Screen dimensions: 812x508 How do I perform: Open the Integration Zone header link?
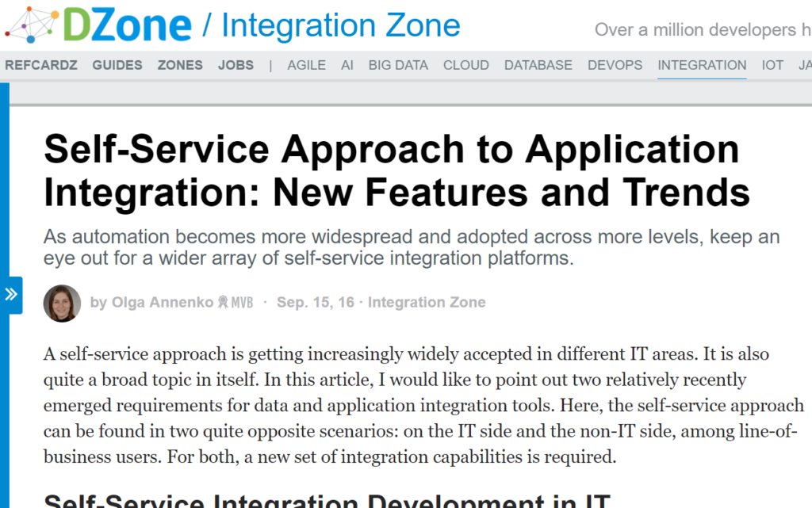coord(341,25)
